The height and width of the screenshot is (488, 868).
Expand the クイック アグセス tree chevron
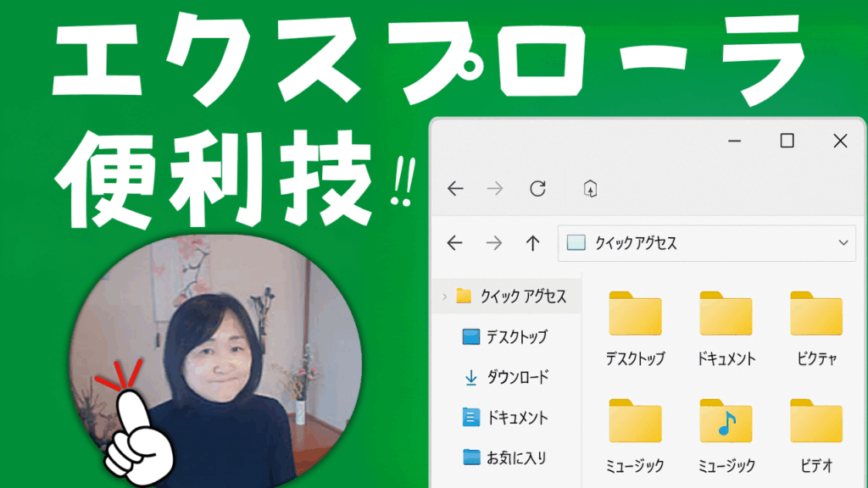(443, 296)
